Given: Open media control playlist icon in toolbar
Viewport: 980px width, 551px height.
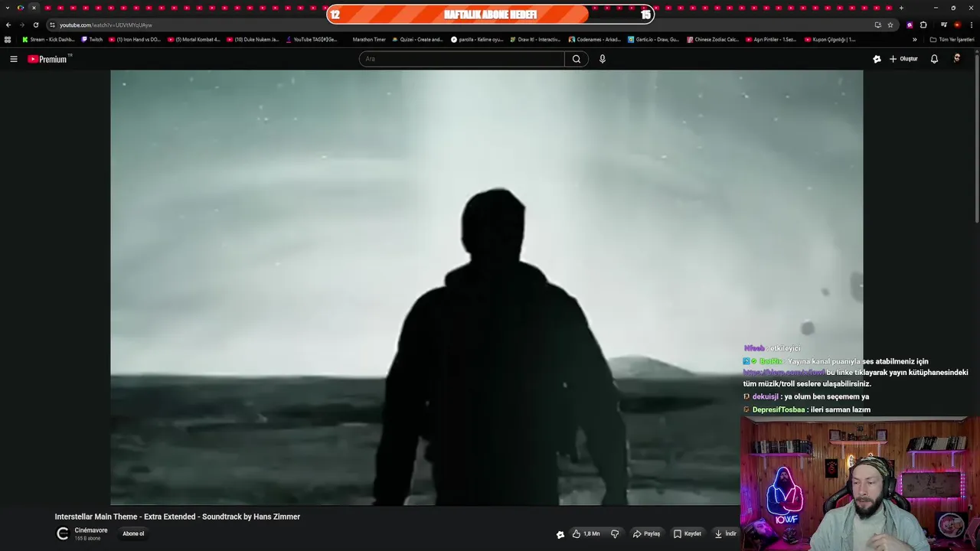Looking at the screenshot, I should (x=944, y=24).
